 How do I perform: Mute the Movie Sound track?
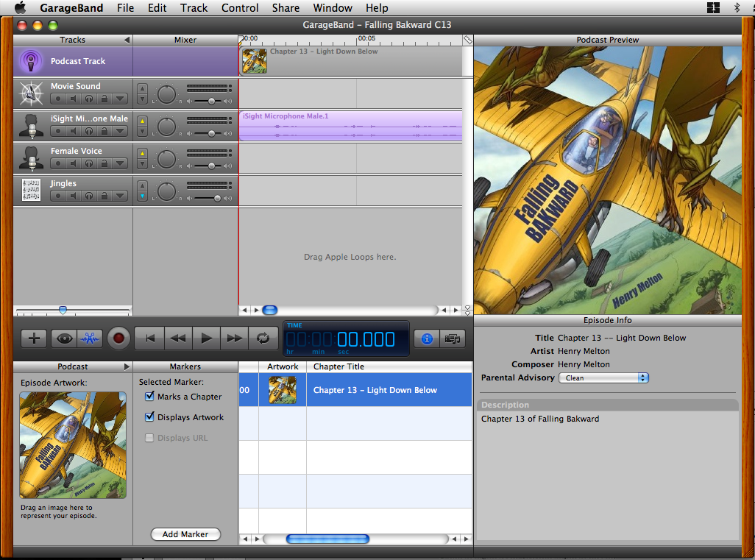(73, 99)
